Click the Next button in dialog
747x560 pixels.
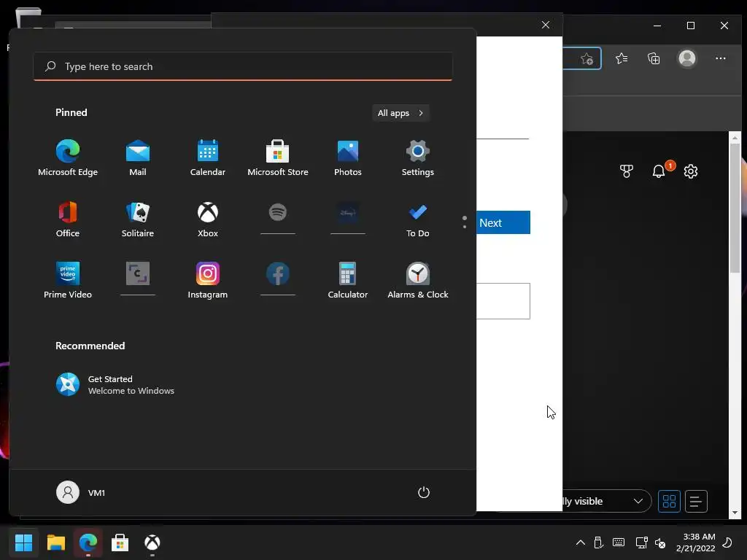(503, 222)
